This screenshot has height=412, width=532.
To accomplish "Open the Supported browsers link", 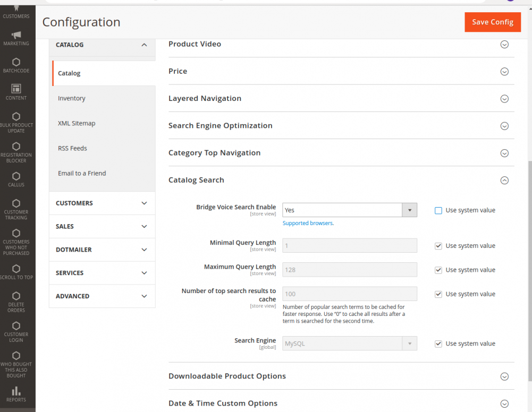I will coord(307,223).
